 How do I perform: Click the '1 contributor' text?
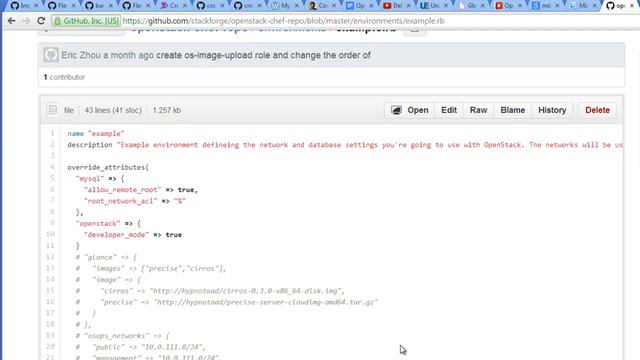tap(64, 77)
